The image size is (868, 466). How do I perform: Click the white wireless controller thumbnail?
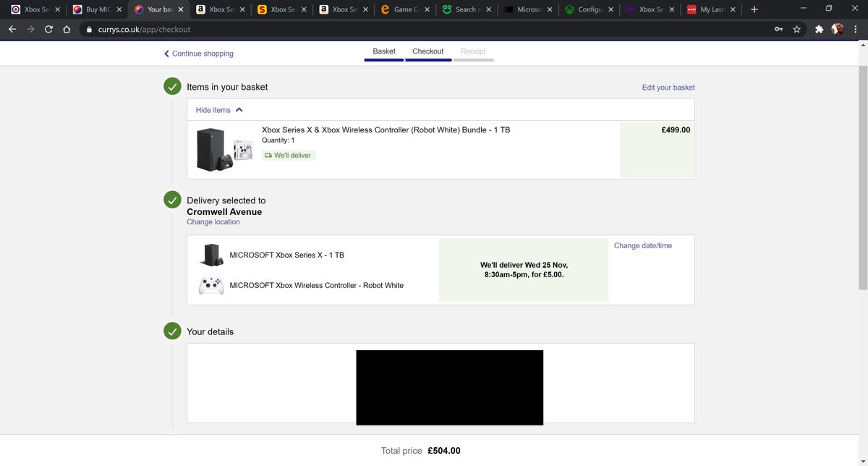211,285
